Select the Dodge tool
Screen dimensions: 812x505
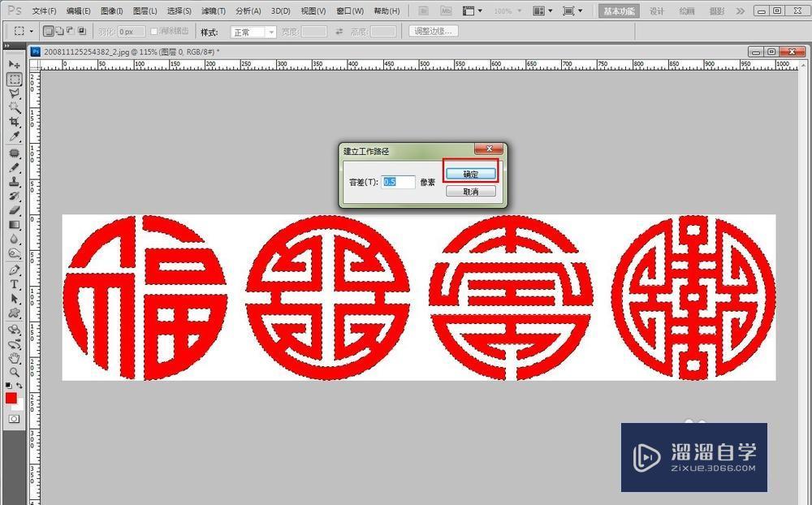click(14, 253)
